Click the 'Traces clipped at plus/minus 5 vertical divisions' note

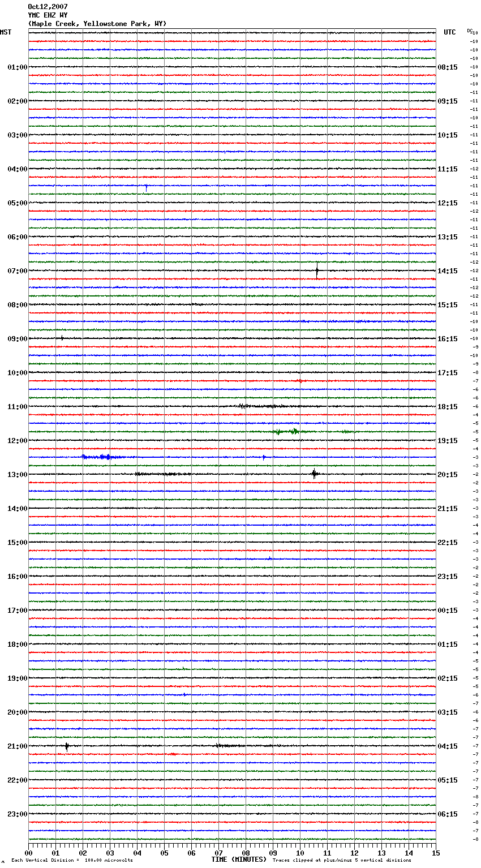(x=342, y=861)
